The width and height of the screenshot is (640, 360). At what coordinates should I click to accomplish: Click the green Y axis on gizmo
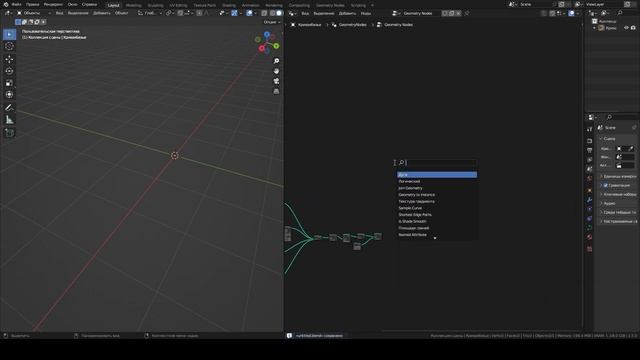276,46
